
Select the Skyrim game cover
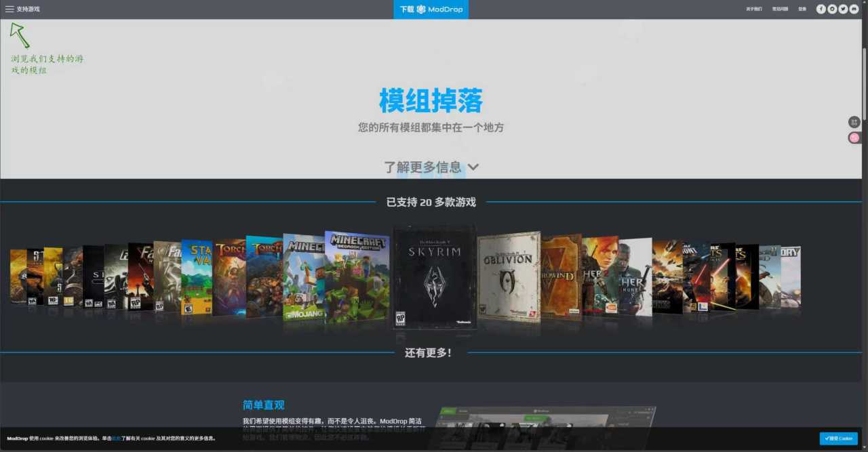435,277
